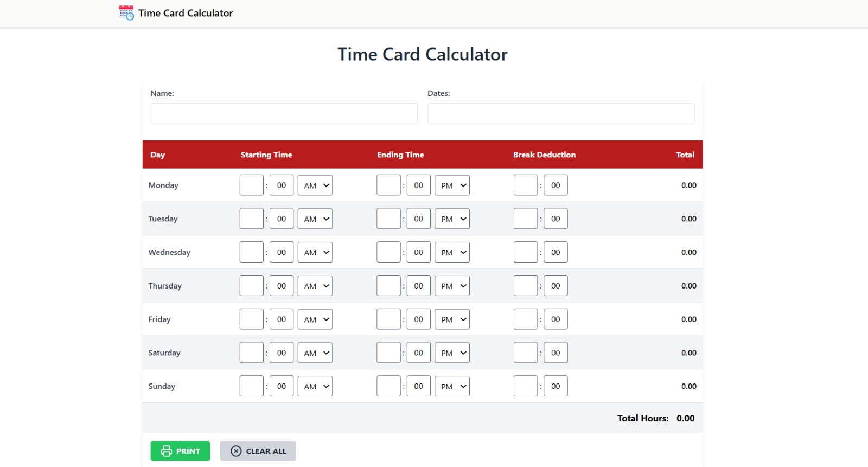The image size is (868, 467).
Task: Open Saturday starting time AM/PM dropdown
Action: pos(315,353)
